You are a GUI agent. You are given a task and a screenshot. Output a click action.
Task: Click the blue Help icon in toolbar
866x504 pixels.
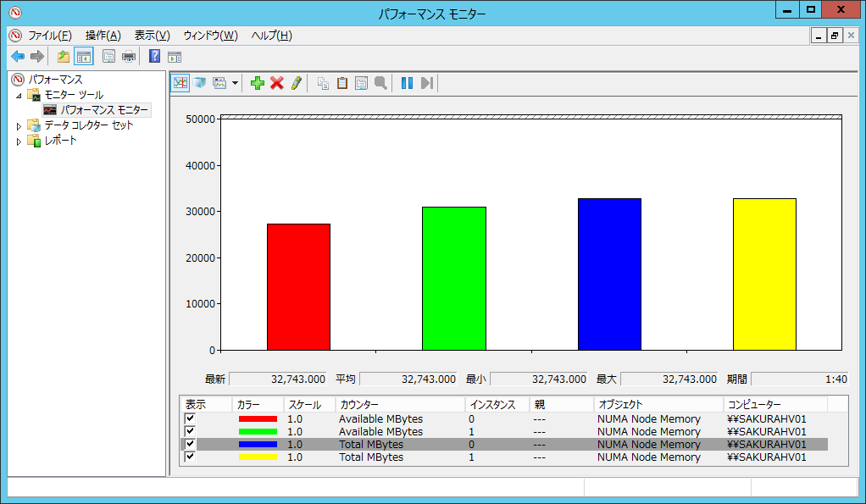(154, 57)
